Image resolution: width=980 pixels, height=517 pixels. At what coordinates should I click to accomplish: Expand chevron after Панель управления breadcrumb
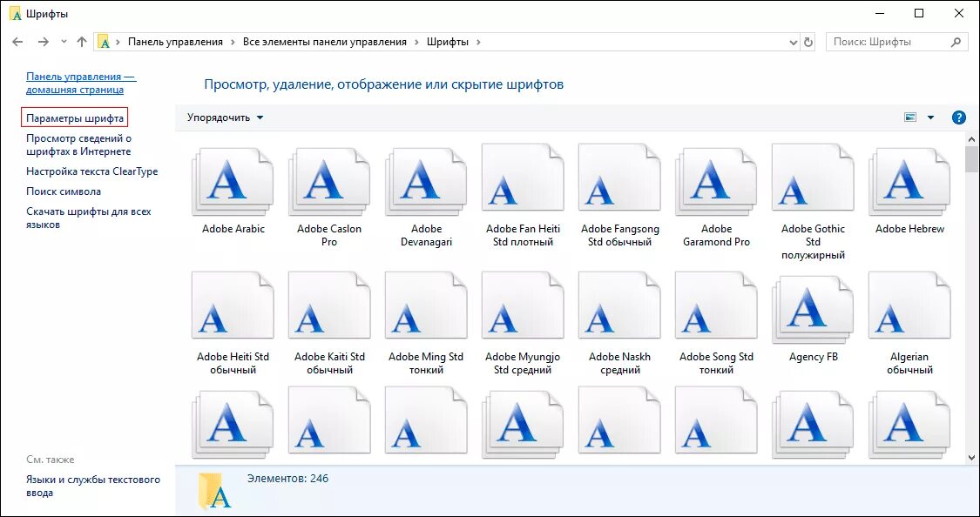pyautogui.click(x=233, y=42)
